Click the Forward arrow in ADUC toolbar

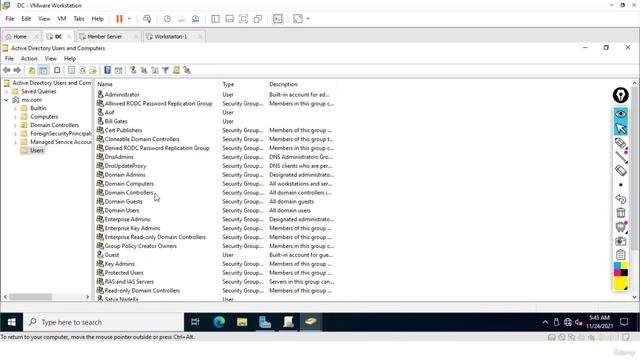(17, 70)
